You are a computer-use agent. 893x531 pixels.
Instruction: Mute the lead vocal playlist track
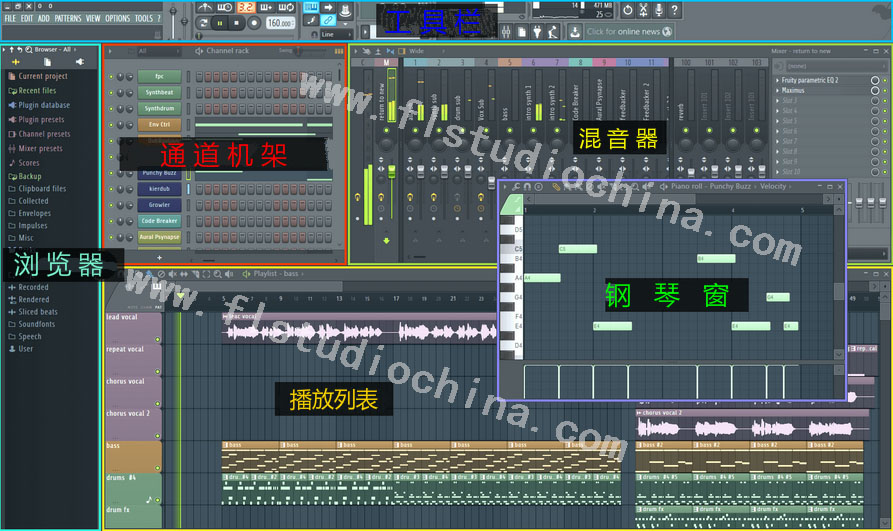(158, 340)
